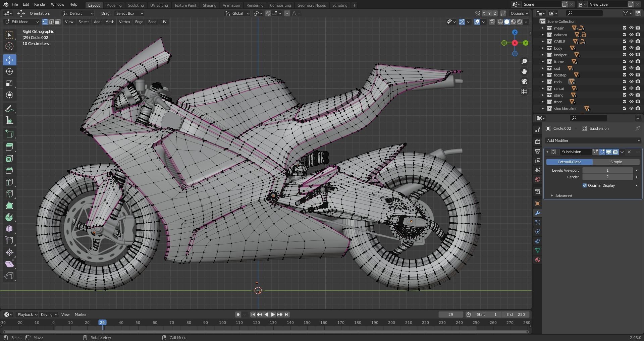Image resolution: width=644 pixels, height=341 pixels.
Task: Open the UV Editing workspace tab
Action: [x=159, y=5]
